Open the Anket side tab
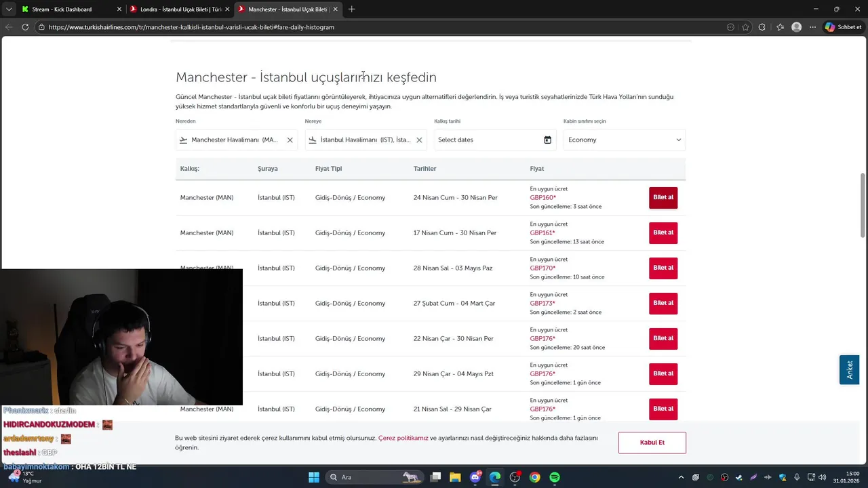This screenshot has height=488, width=868. coord(849,370)
